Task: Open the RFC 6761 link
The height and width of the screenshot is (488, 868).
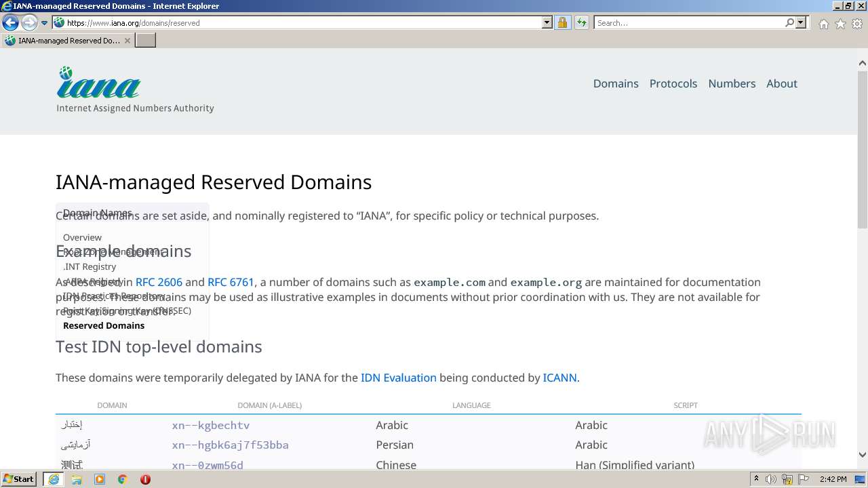Action: [231, 282]
